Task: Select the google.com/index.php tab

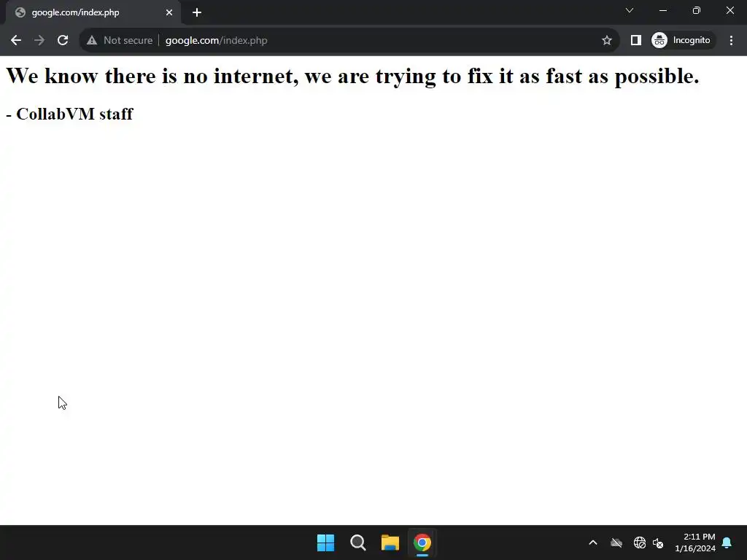Action: point(93,12)
